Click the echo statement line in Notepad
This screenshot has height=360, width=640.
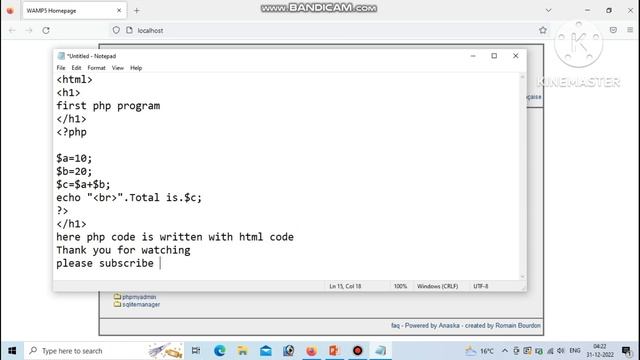point(129,198)
